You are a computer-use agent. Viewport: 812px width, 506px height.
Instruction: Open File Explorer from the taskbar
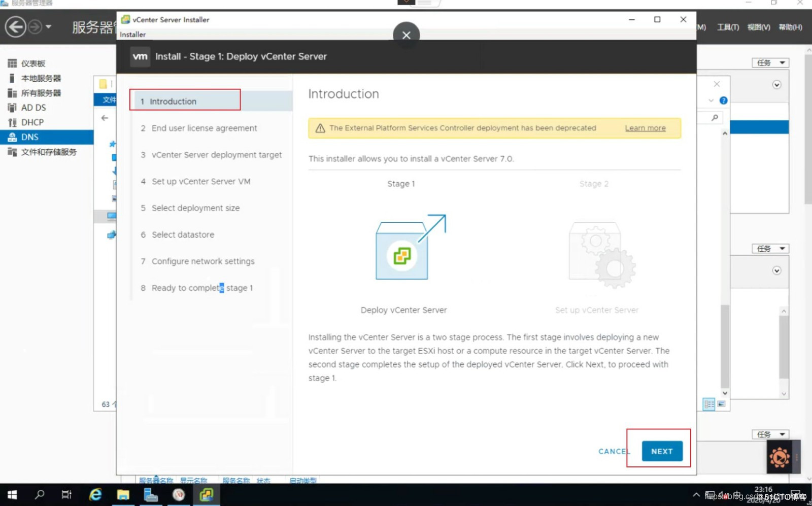123,494
